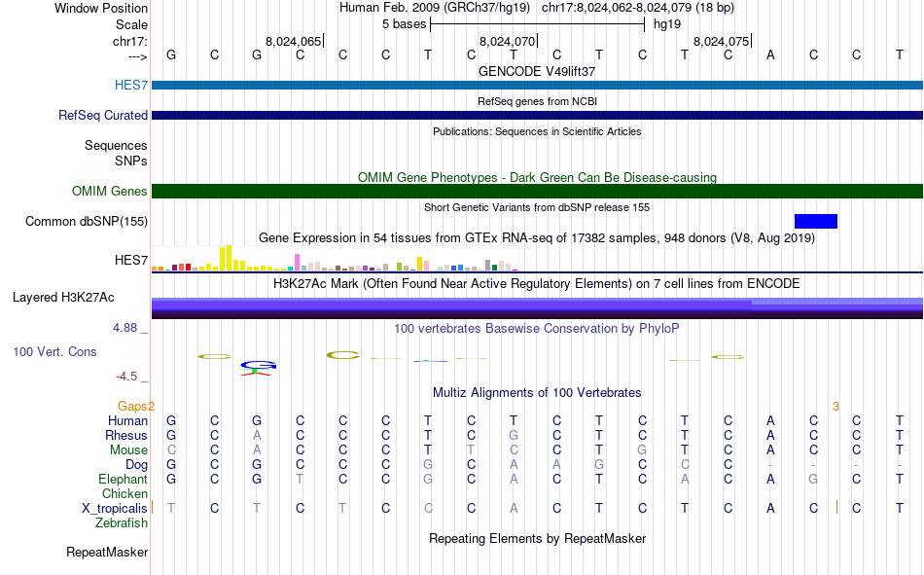Click the Sequences track label
This screenshot has height=575, width=924.
tap(116, 145)
